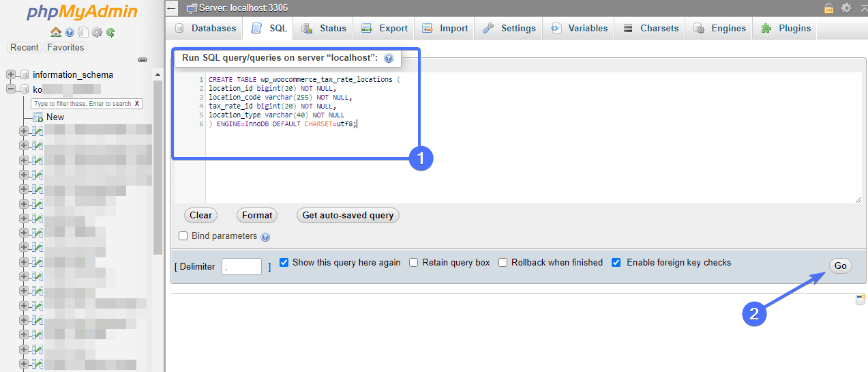Viewport: 868px width, 372px height.
Task: Click the tax_rate_id bigint(20) line
Action: point(273,106)
